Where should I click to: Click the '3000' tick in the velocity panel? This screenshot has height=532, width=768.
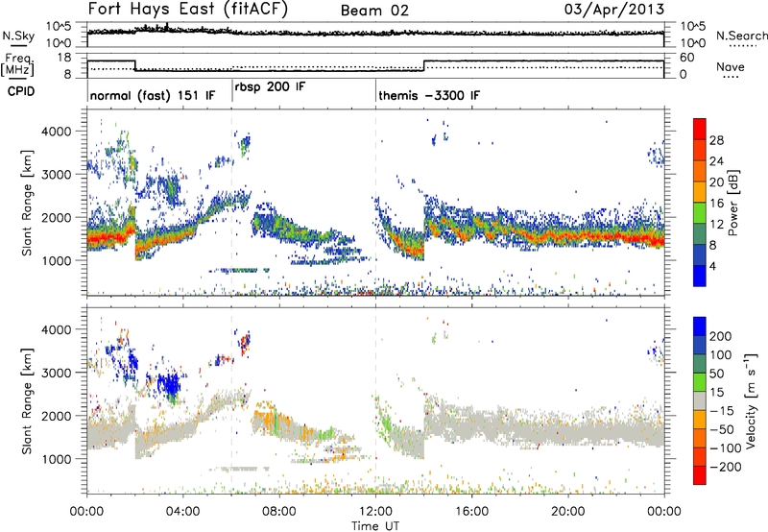pos(57,373)
